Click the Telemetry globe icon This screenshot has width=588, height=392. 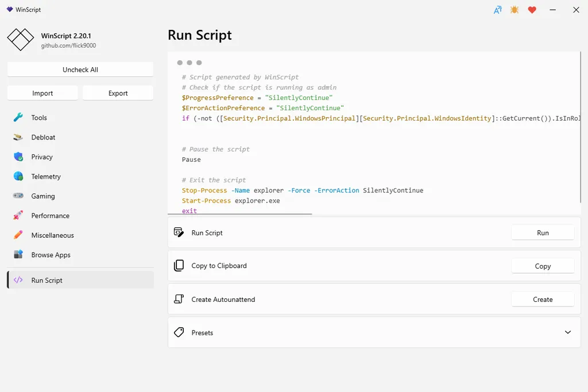pos(18,176)
